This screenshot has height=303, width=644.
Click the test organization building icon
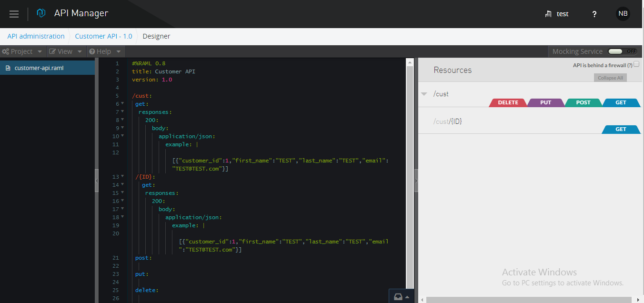point(548,14)
